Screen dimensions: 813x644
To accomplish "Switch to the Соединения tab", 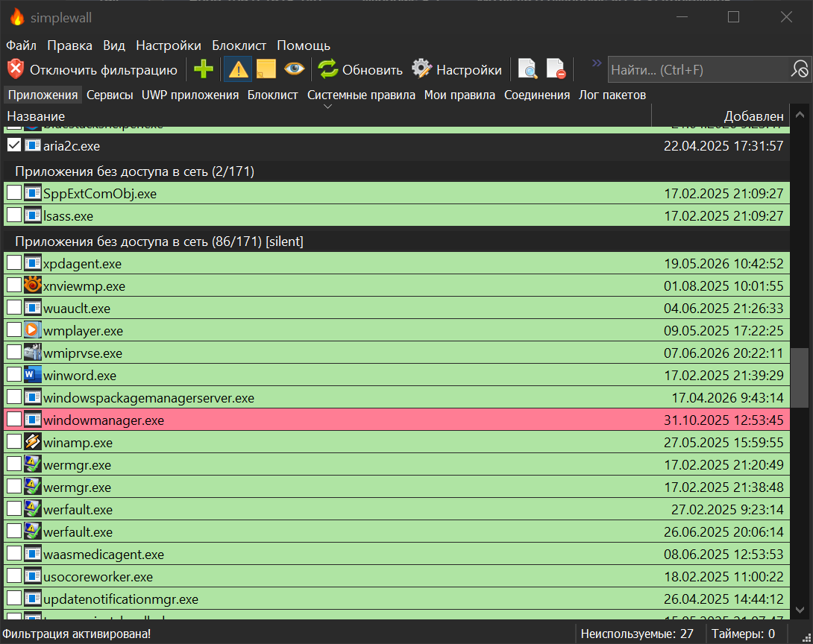I will click(537, 95).
